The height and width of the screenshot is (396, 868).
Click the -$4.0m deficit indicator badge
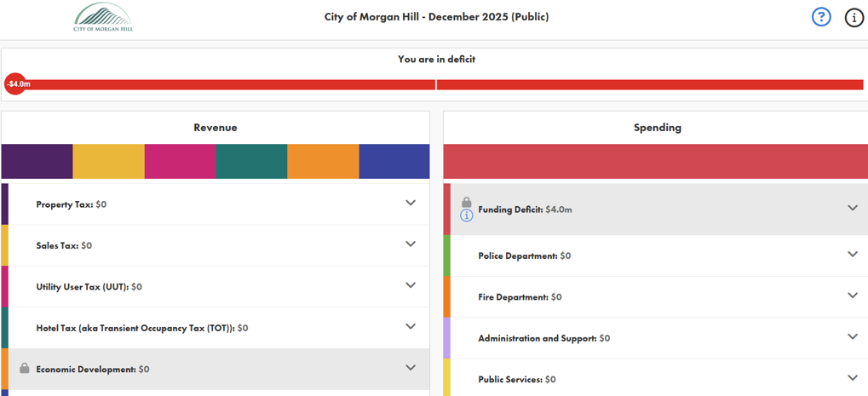pos(17,84)
